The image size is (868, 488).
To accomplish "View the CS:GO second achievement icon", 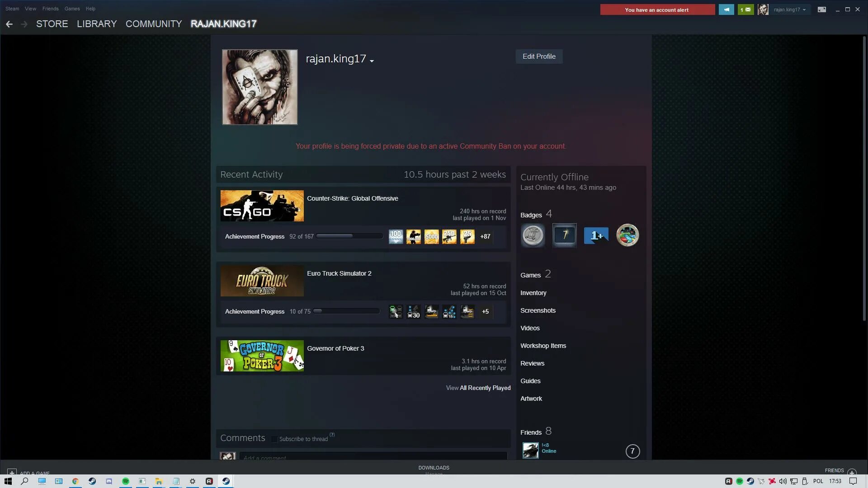I will pyautogui.click(x=414, y=236).
